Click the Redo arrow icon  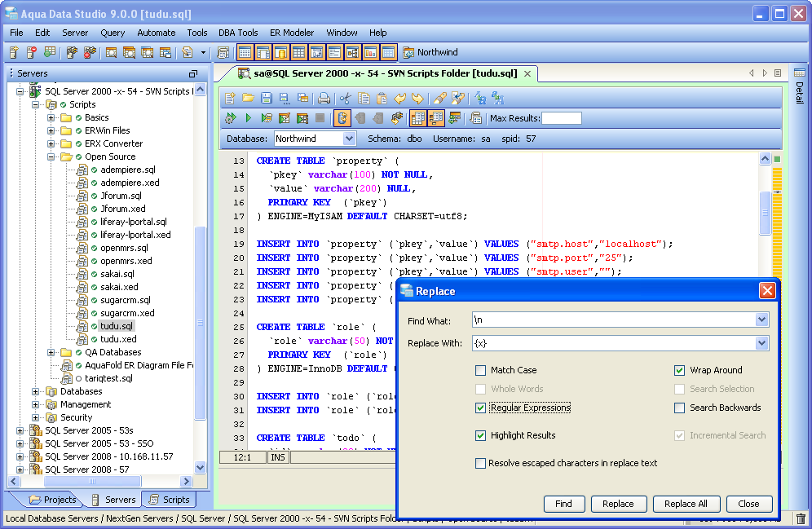tap(417, 99)
